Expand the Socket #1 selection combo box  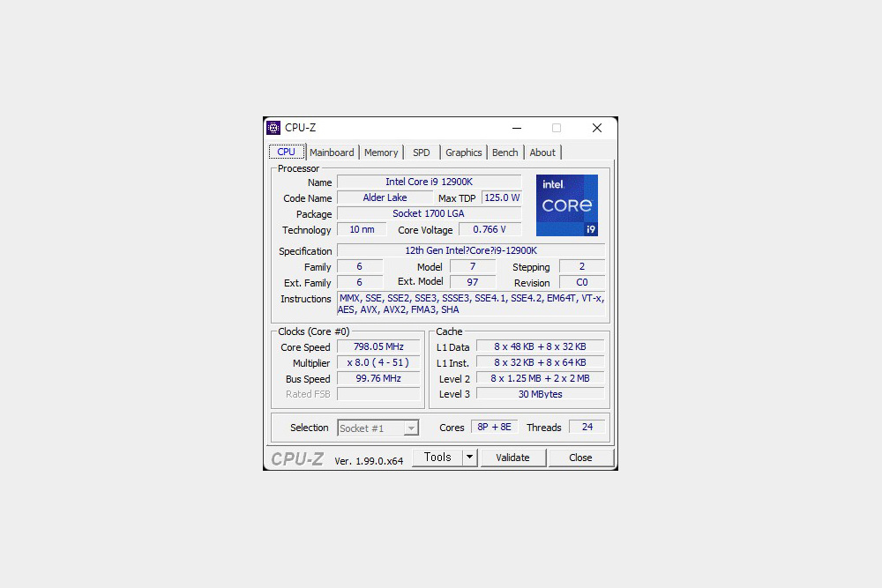tap(378, 428)
